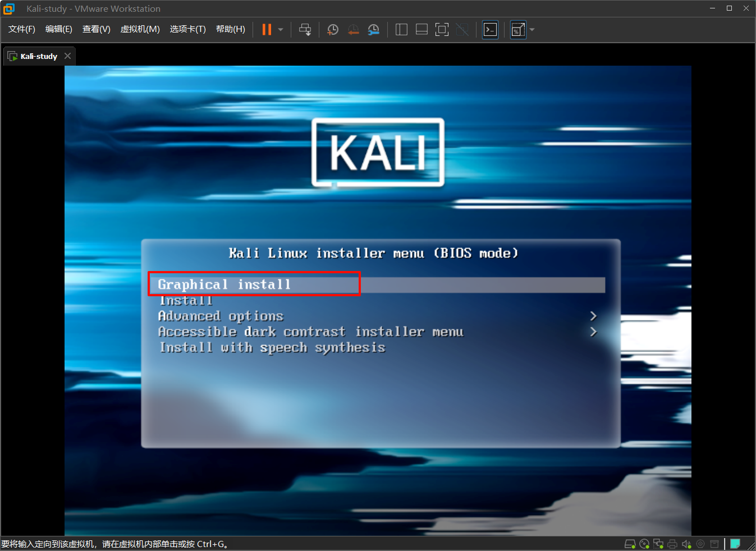
Task: Click the message log note icon
Action: coord(735,543)
